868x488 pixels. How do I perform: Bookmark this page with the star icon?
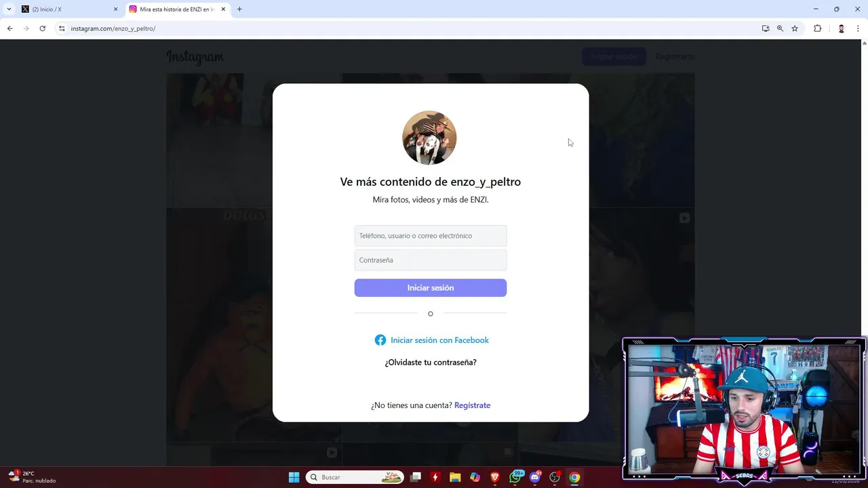[x=795, y=28]
